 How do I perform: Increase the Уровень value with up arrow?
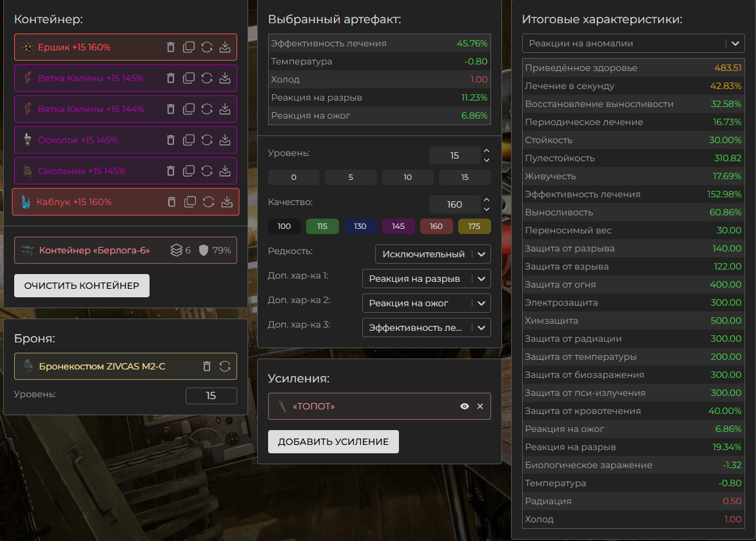click(x=487, y=151)
